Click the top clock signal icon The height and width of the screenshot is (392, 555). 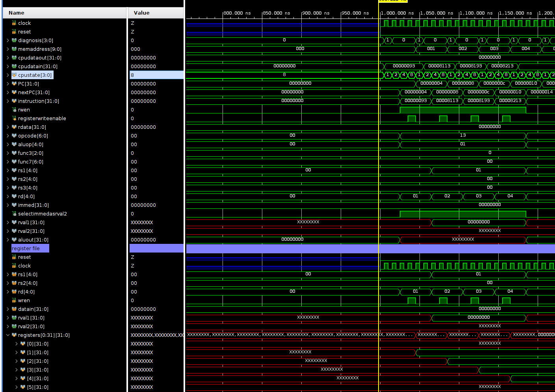point(14,23)
